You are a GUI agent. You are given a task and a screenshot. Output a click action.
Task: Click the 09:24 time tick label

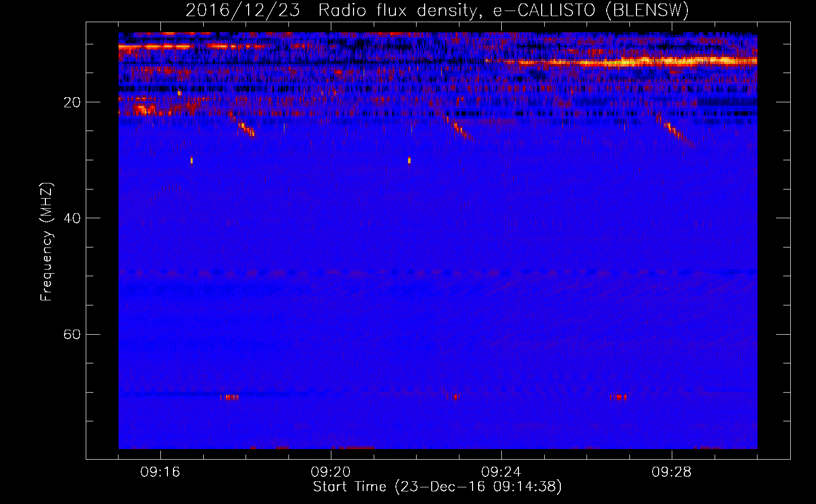click(x=501, y=472)
